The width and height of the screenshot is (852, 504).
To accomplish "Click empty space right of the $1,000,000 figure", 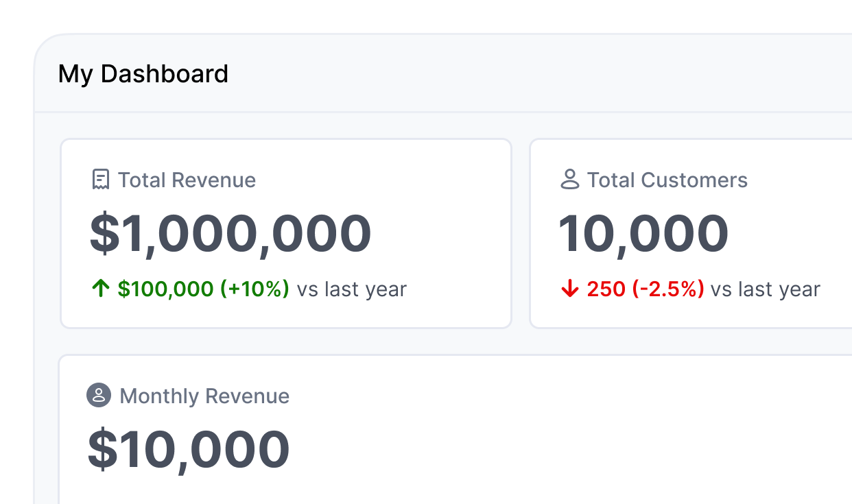I will pyautogui.click(x=439, y=234).
